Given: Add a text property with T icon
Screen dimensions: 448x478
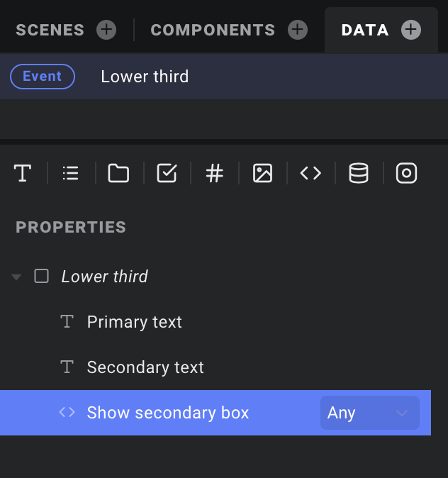Looking at the screenshot, I should (x=23, y=173).
